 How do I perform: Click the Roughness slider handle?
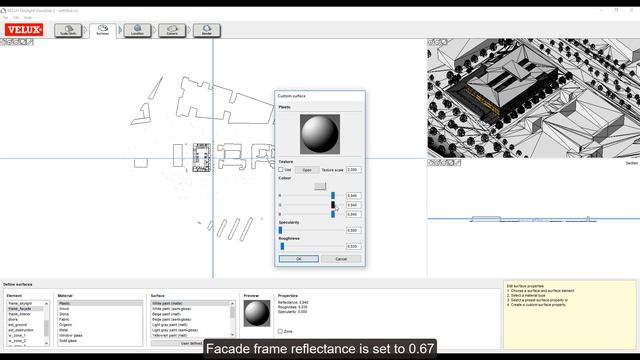pyautogui.click(x=282, y=246)
